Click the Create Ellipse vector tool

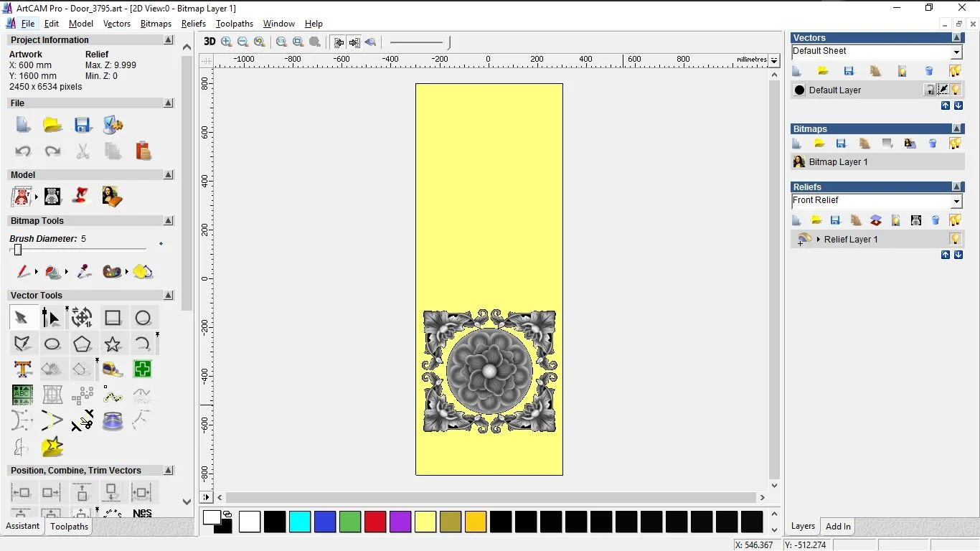pyautogui.click(x=52, y=344)
